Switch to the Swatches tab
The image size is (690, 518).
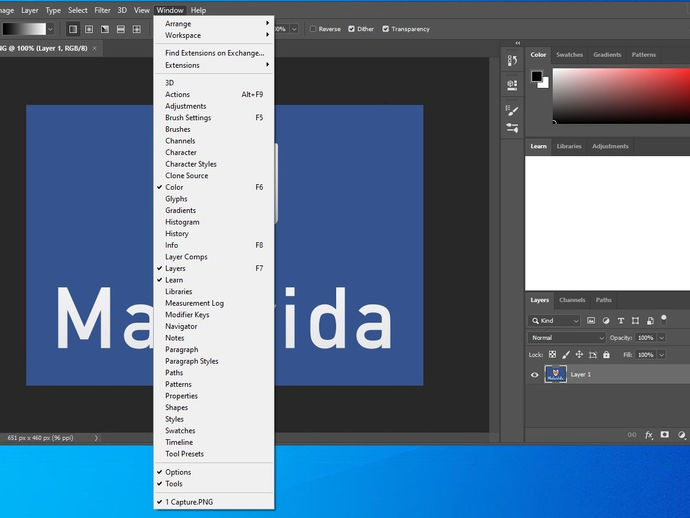(569, 55)
